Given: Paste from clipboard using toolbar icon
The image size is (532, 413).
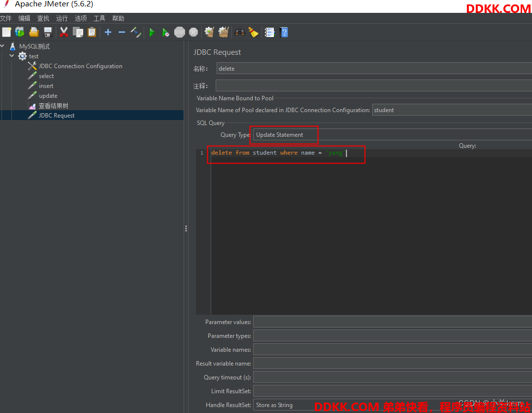Looking at the screenshot, I should (x=92, y=32).
